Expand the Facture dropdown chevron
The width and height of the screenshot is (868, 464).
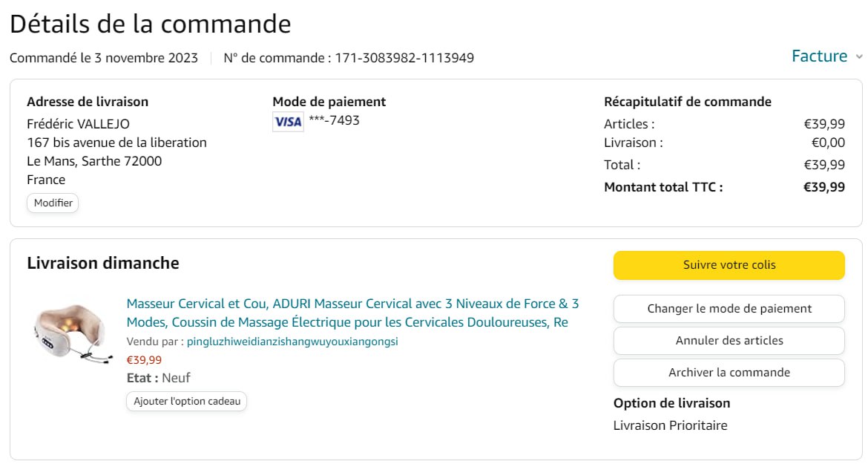(859, 57)
